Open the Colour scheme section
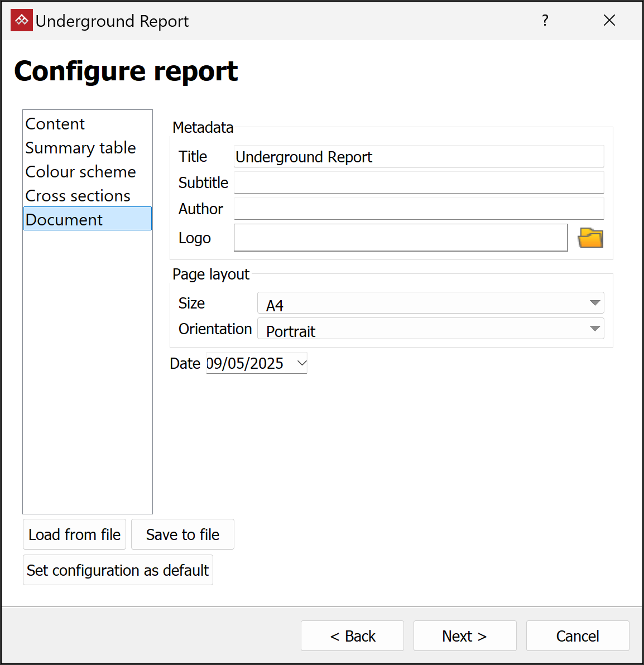 (81, 172)
